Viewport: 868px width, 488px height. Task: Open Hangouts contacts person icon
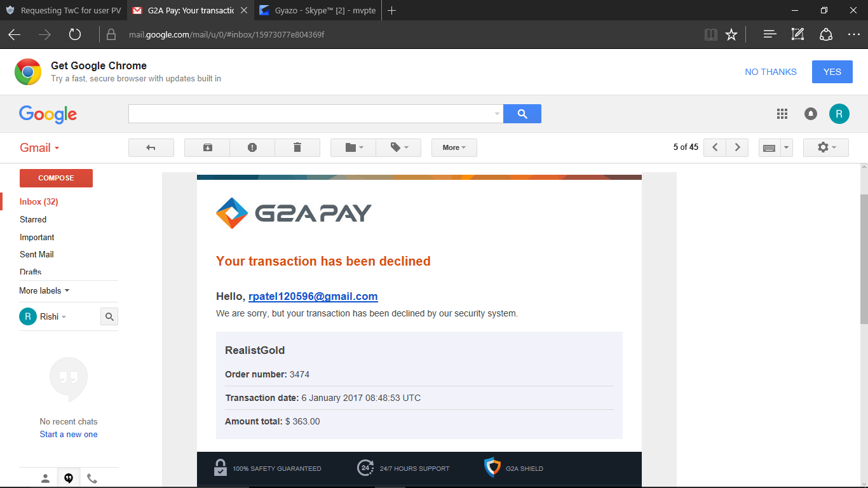(x=45, y=478)
